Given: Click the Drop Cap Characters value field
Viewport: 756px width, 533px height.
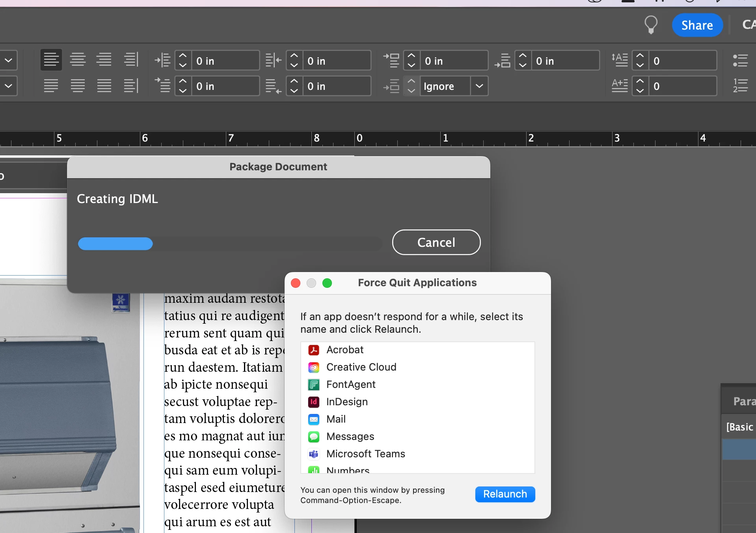Looking at the screenshot, I should 683,86.
